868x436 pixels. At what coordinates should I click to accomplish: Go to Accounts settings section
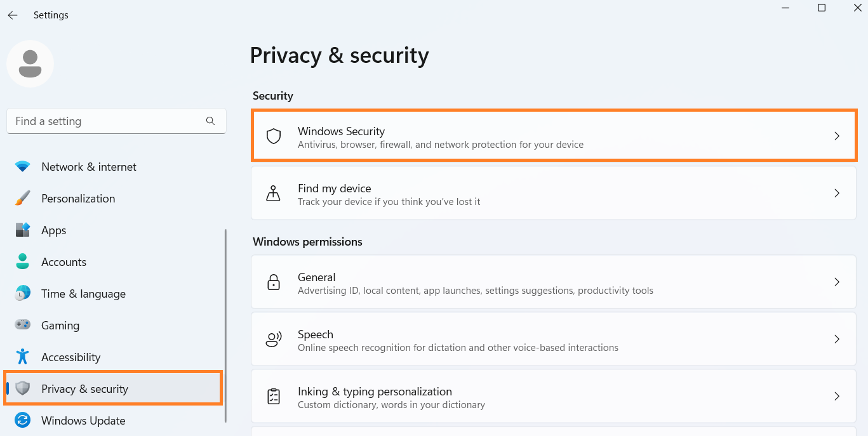pos(63,262)
